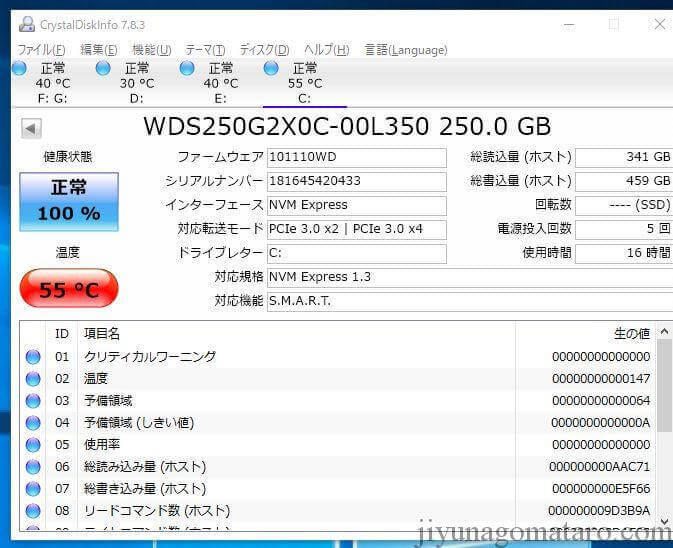The image size is (673, 548).
Task: Open the ファイル(F) menu
Action: point(41,50)
